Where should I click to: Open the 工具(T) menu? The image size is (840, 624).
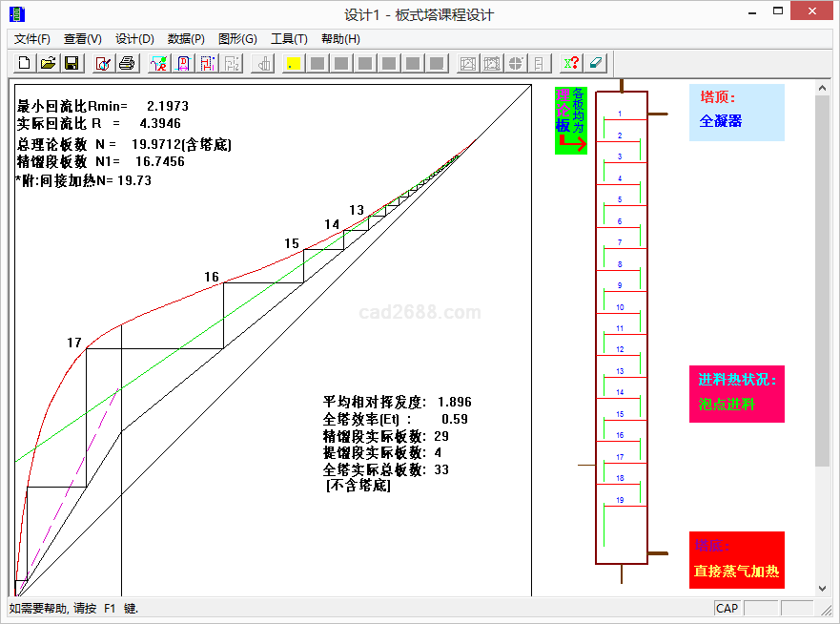point(289,39)
